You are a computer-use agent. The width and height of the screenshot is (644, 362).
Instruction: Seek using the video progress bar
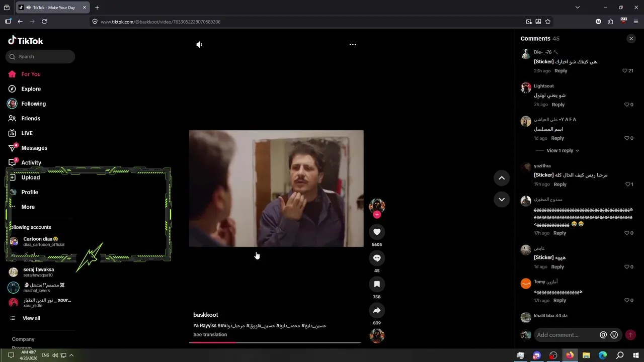coord(275,342)
